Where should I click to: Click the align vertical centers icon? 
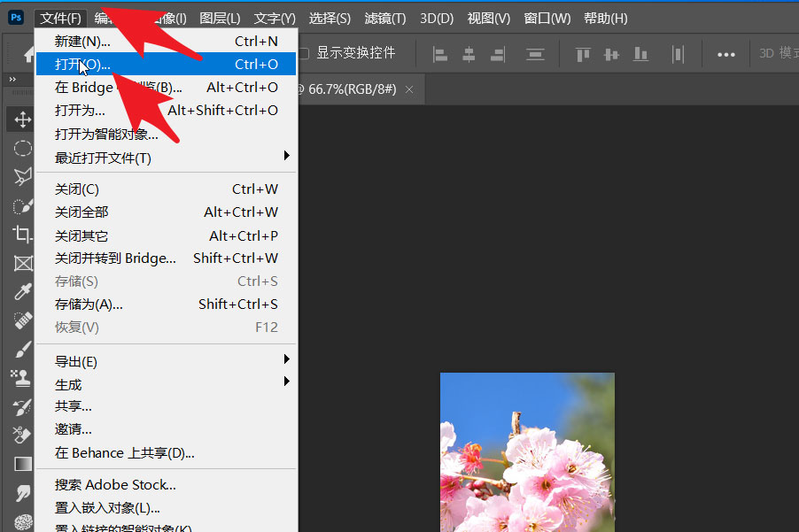pos(611,54)
